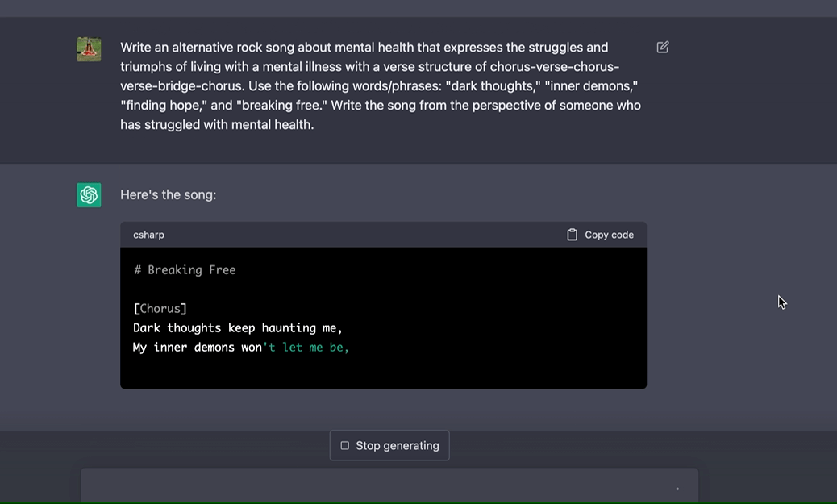
Task: Click the clipboard icon beside Copy code
Action: [573, 235]
